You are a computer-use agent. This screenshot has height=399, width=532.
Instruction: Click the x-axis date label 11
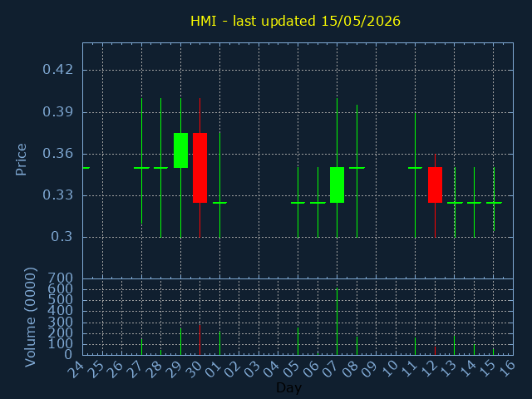pyautogui.click(x=408, y=369)
